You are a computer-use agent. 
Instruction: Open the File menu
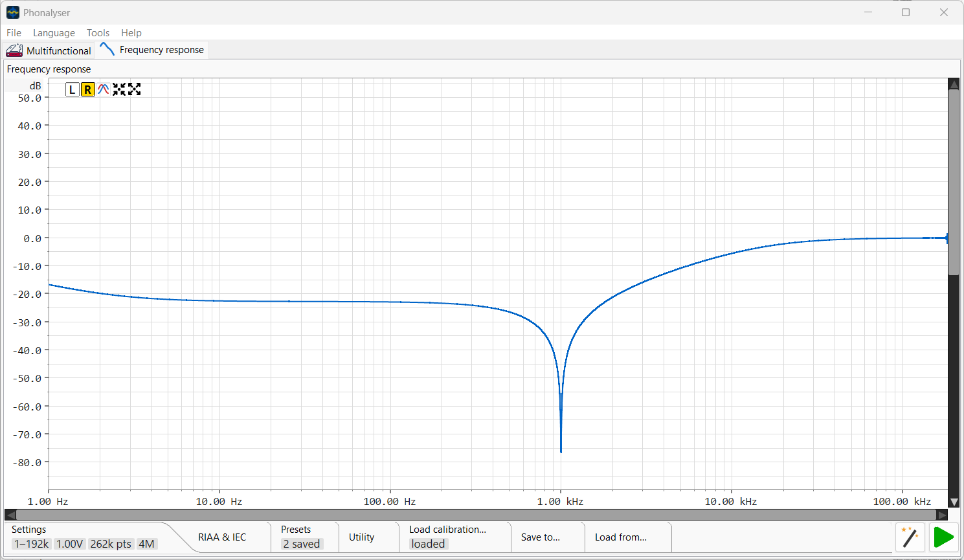(x=14, y=32)
